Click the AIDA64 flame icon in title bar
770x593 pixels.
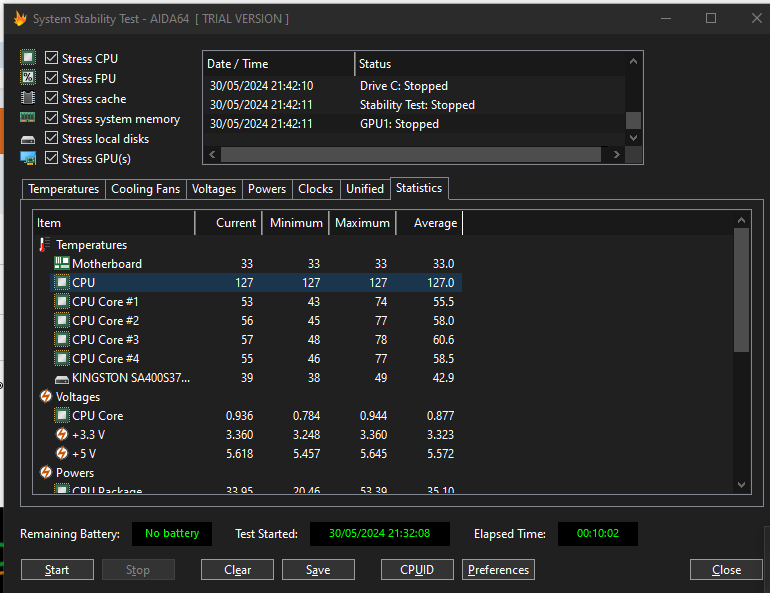(x=20, y=19)
